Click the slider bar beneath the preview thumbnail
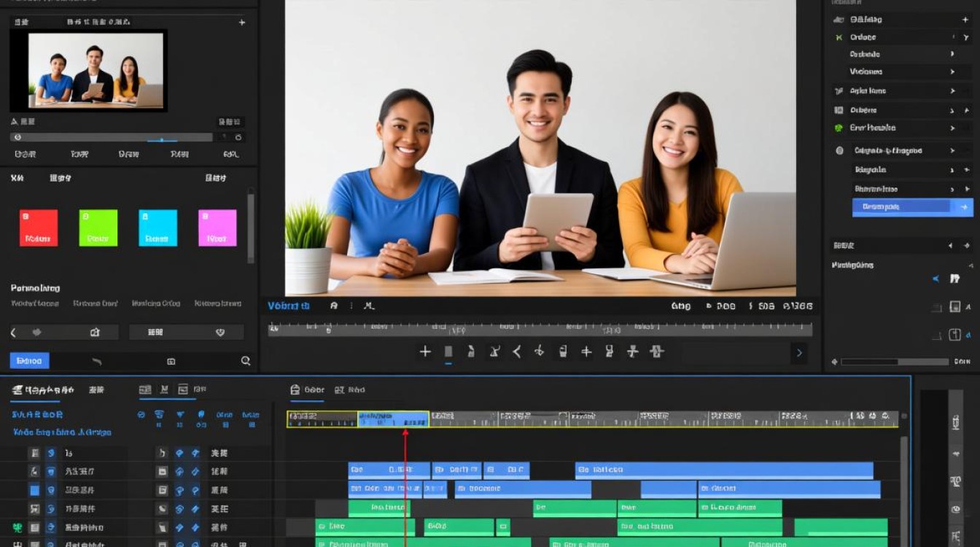The height and width of the screenshot is (547, 980). click(112, 137)
